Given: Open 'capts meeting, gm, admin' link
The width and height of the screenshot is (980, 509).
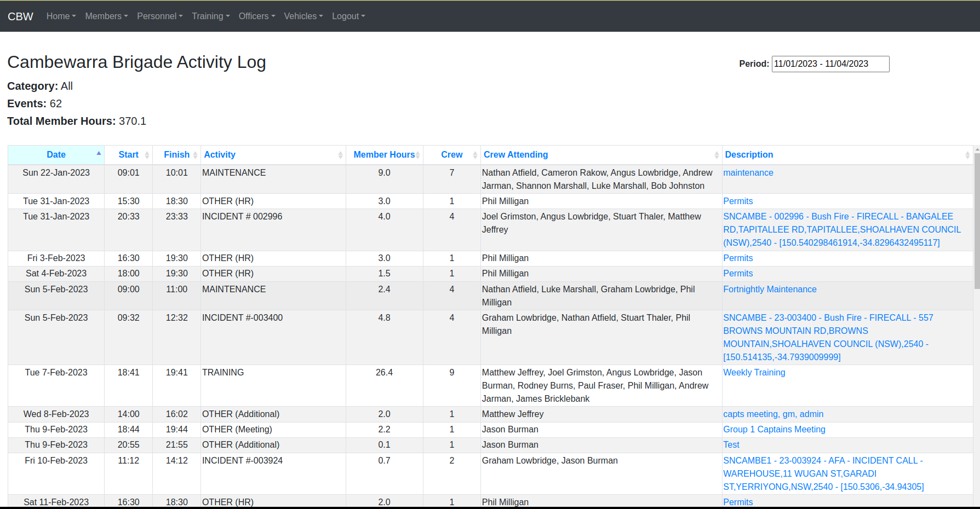Looking at the screenshot, I should point(773,414).
